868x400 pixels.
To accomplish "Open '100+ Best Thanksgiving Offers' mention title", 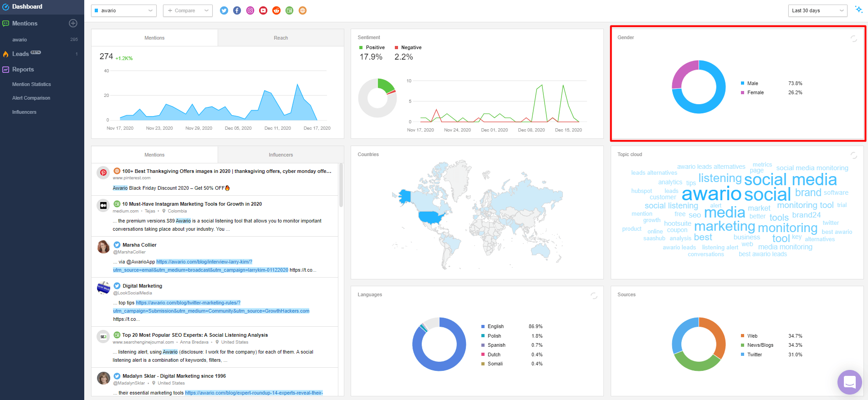I will 226,171.
